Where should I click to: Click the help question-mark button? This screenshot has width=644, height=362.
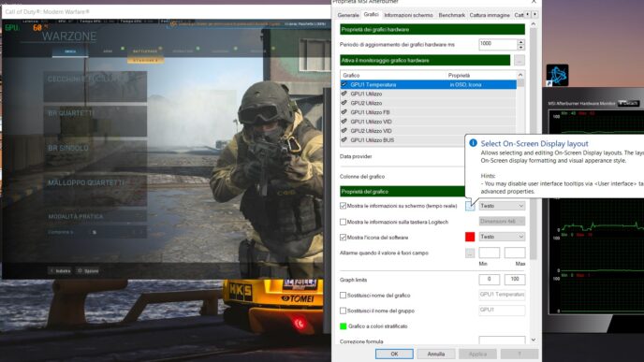click(x=520, y=354)
